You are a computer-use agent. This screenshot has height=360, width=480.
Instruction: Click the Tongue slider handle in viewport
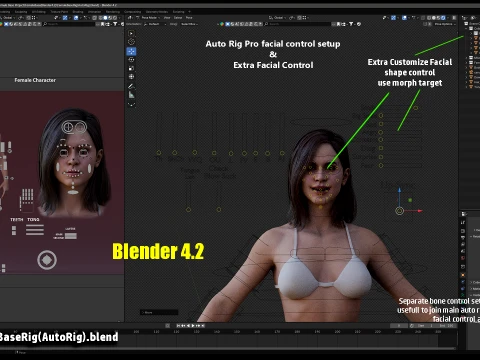pyautogui.click(x=188, y=210)
